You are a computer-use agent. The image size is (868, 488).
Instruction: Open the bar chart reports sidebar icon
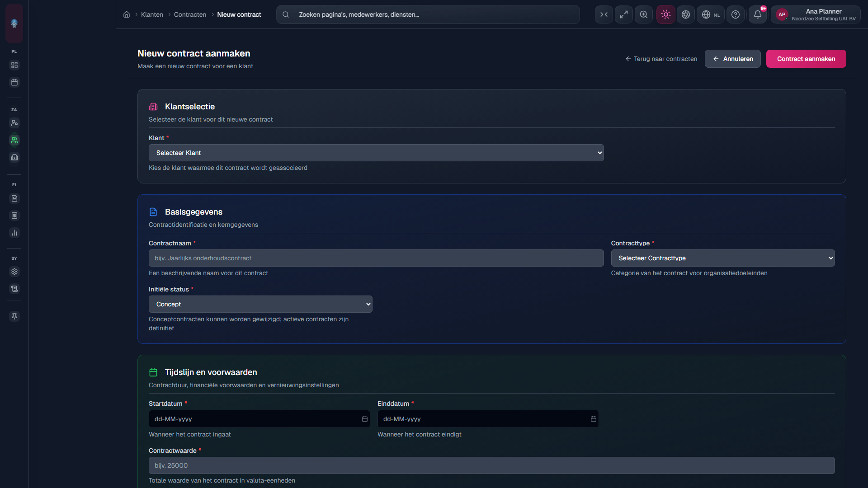(x=14, y=233)
